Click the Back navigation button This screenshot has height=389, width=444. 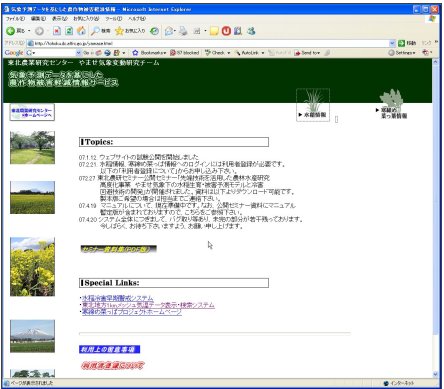coord(15,31)
